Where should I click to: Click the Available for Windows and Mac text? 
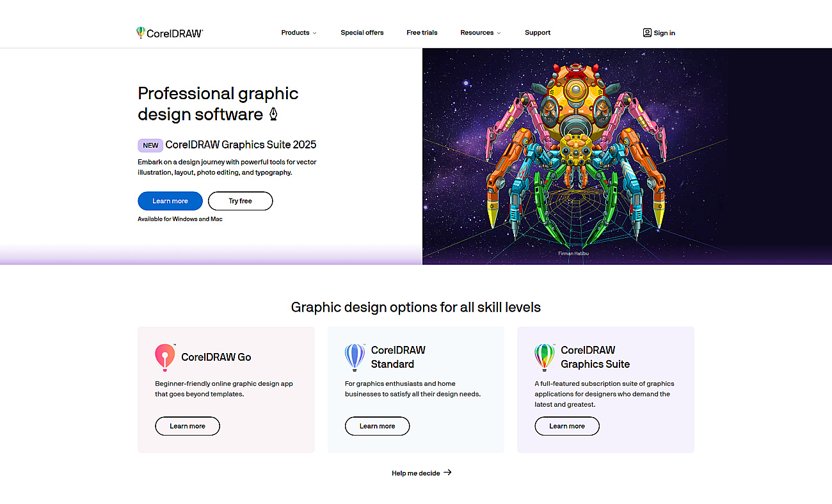(180, 219)
